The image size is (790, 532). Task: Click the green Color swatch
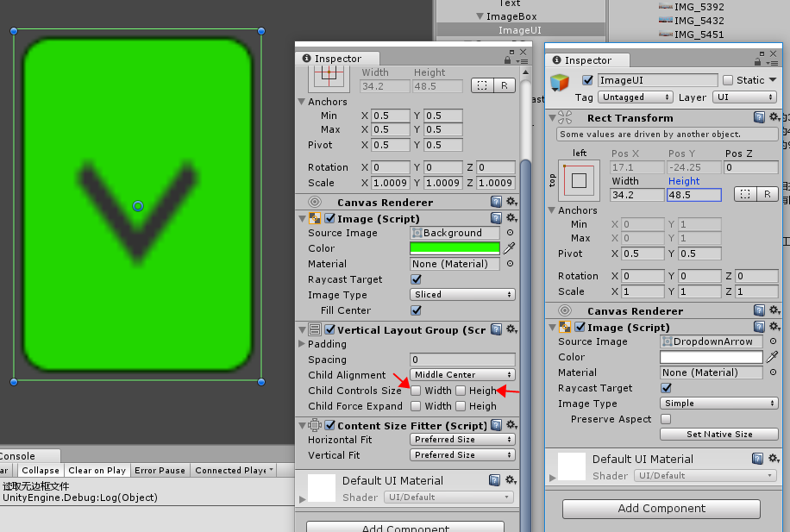453,248
